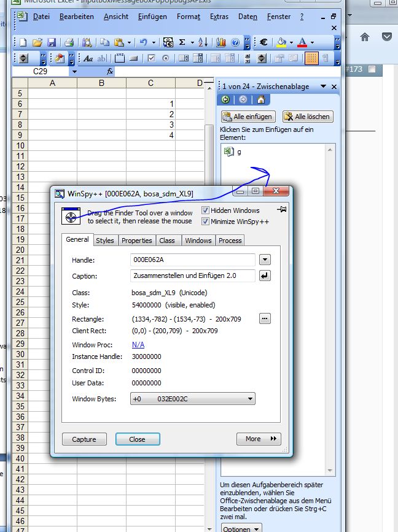
Task: Click the Save diskette icon
Action: click(52, 42)
